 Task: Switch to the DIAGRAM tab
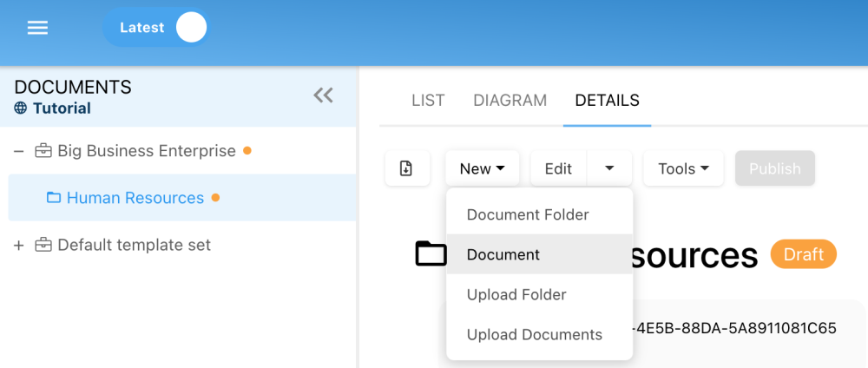tap(510, 101)
